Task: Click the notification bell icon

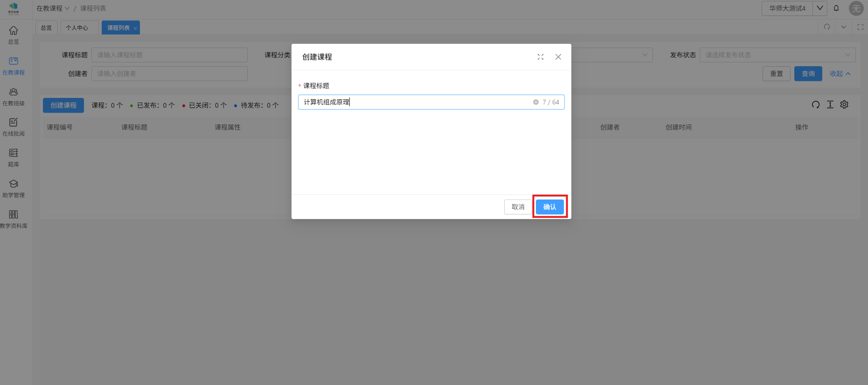Action: [x=836, y=8]
